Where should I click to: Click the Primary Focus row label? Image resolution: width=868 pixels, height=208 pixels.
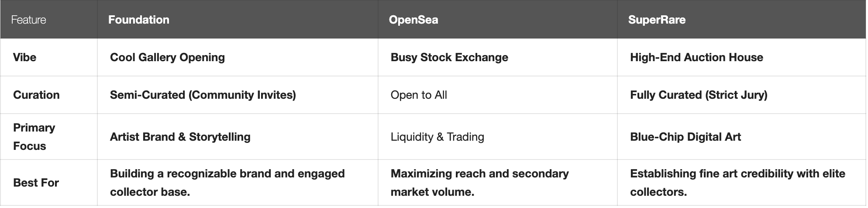pyautogui.click(x=34, y=137)
